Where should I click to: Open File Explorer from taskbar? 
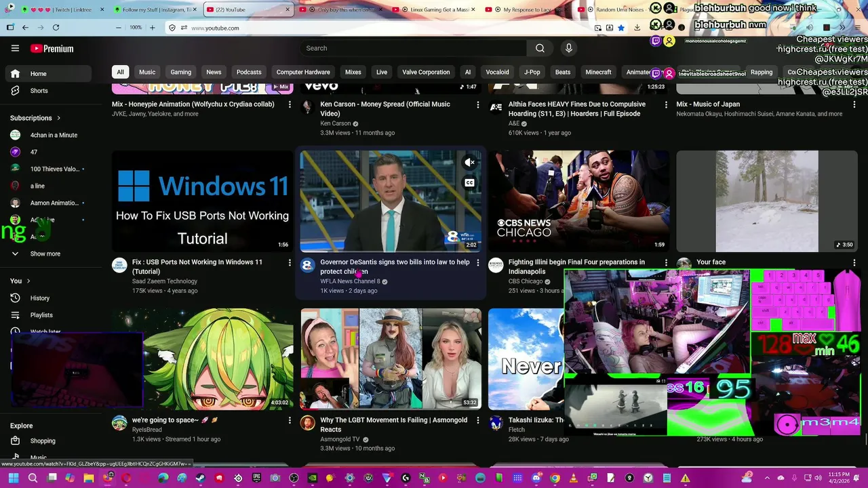click(x=89, y=478)
